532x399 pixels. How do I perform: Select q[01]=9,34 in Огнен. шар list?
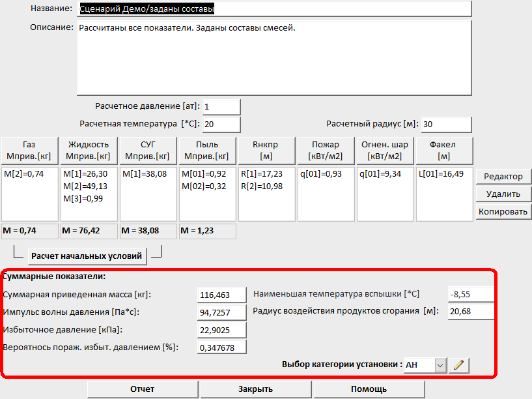[380, 174]
